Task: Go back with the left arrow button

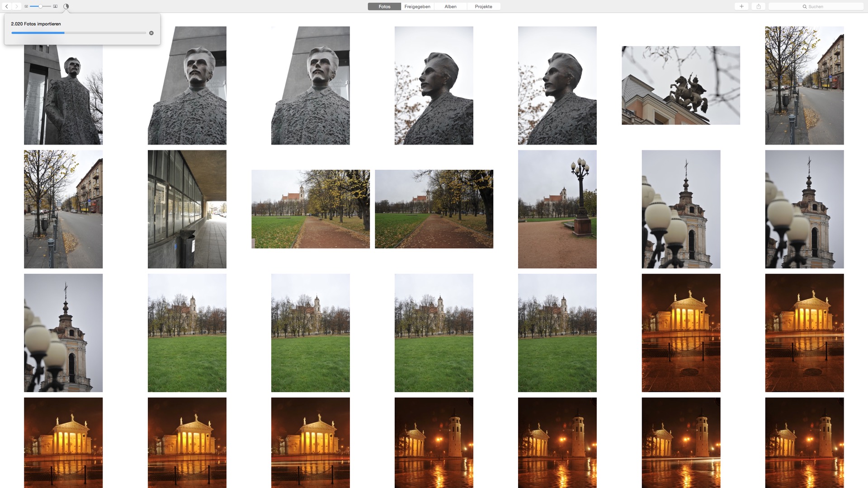Action: pyautogui.click(x=7, y=6)
